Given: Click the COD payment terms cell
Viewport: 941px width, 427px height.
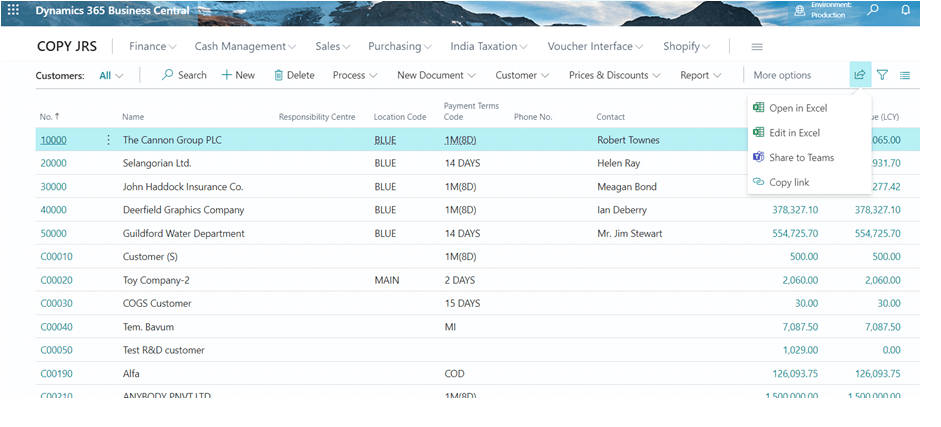Looking at the screenshot, I should point(454,374).
